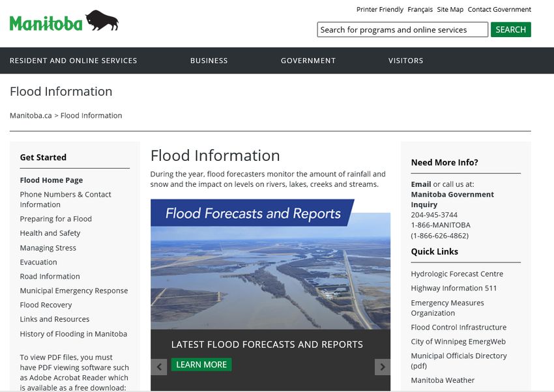This screenshot has width=554, height=392.
Task: Click the Email contact link
Action: (x=421, y=184)
